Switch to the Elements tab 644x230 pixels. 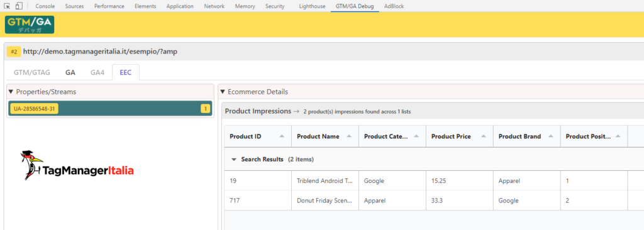click(x=145, y=6)
